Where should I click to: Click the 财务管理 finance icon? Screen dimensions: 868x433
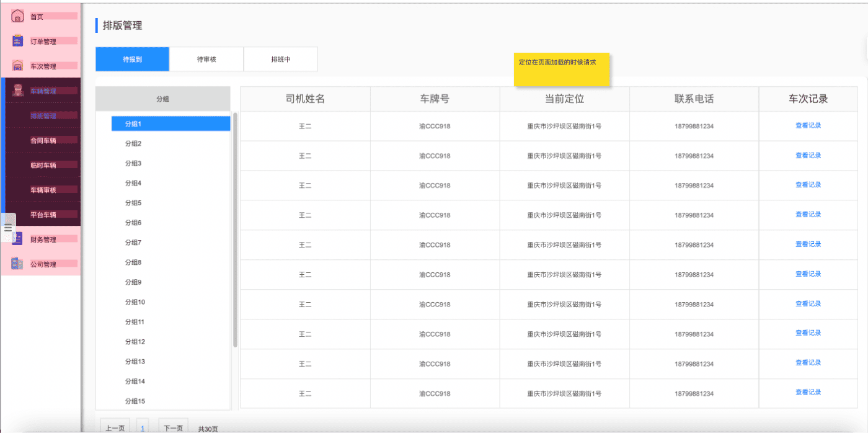tap(18, 239)
